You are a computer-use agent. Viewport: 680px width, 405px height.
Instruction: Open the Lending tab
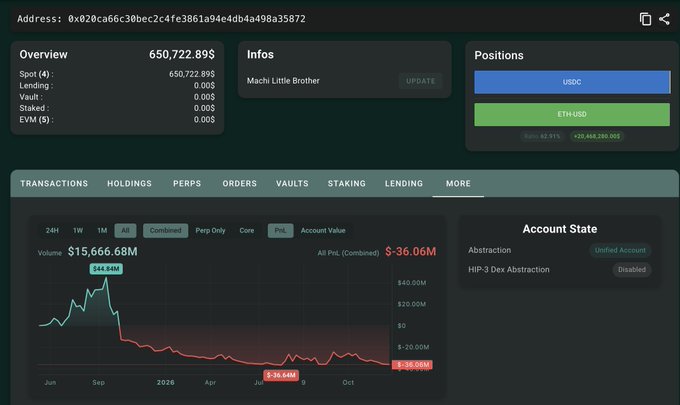click(404, 183)
